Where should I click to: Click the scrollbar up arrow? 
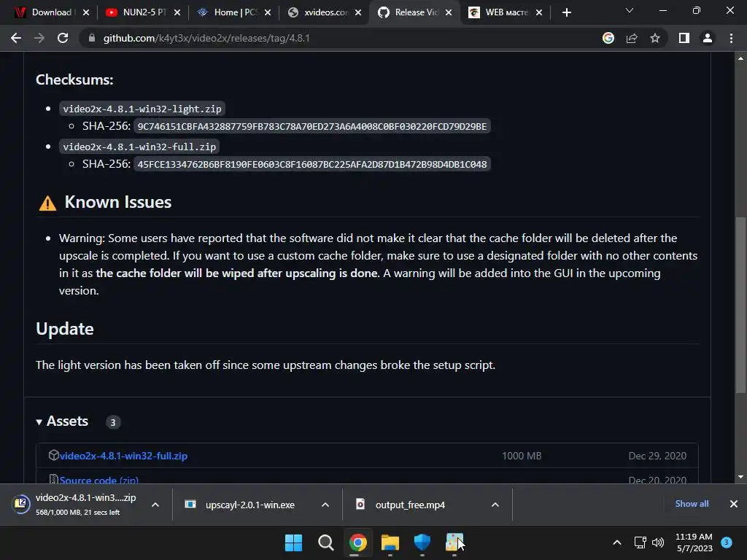(740, 58)
